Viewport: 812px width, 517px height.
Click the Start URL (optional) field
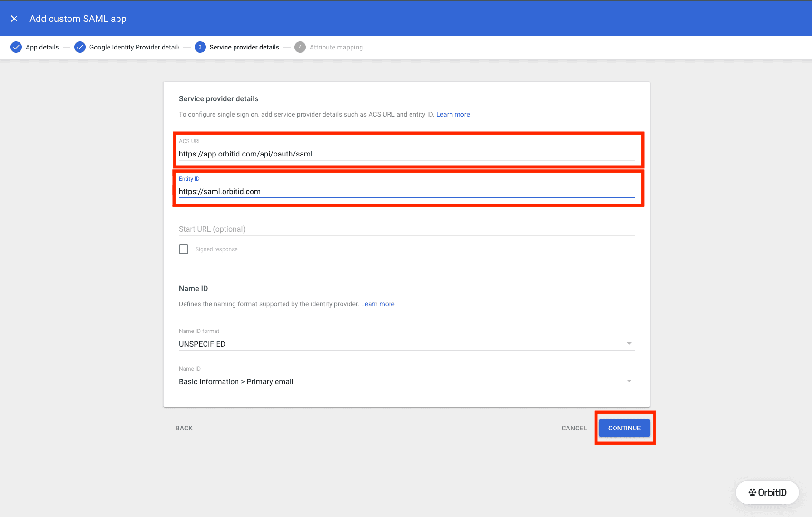pyautogui.click(x=407, y=229)
